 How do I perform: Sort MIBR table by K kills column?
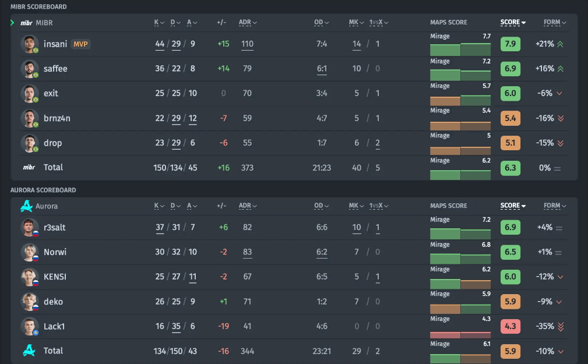[x=159, y=23]
